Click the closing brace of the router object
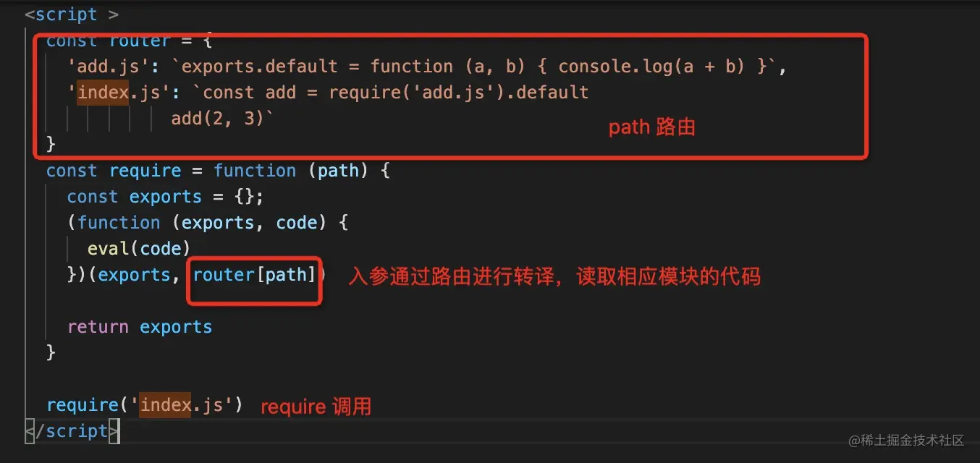The image size is (980, 463). (51, 145)
